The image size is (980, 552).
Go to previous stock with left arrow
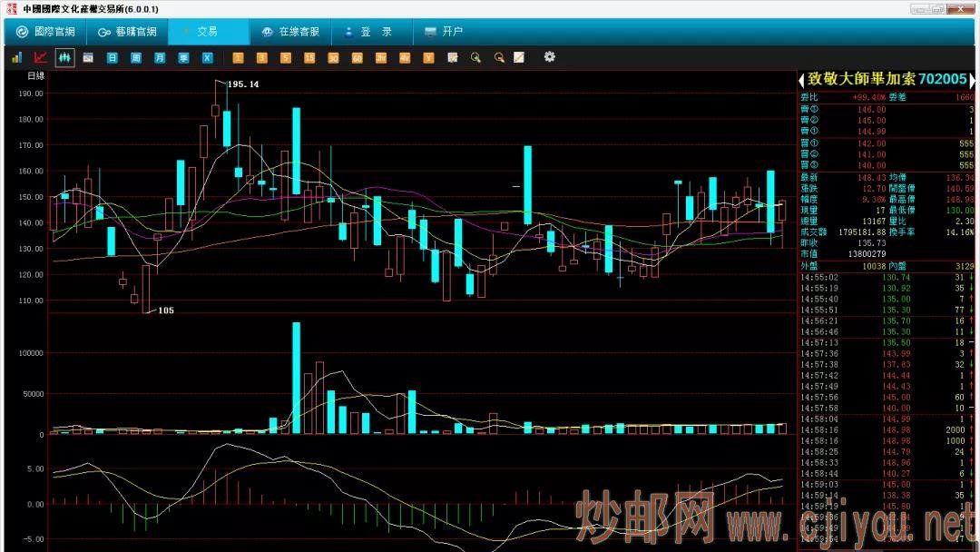801,79
